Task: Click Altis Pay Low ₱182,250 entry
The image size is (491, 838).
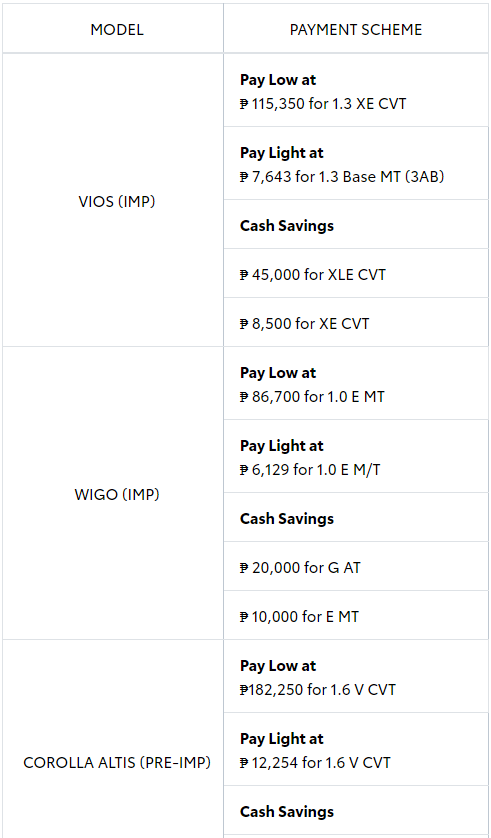Action: (356, 676)
